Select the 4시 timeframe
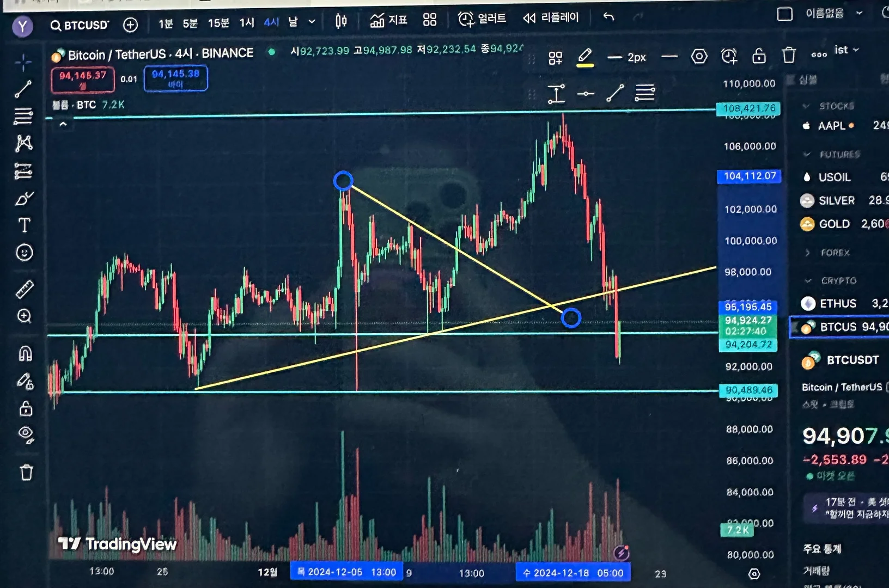 pos(271,22)
